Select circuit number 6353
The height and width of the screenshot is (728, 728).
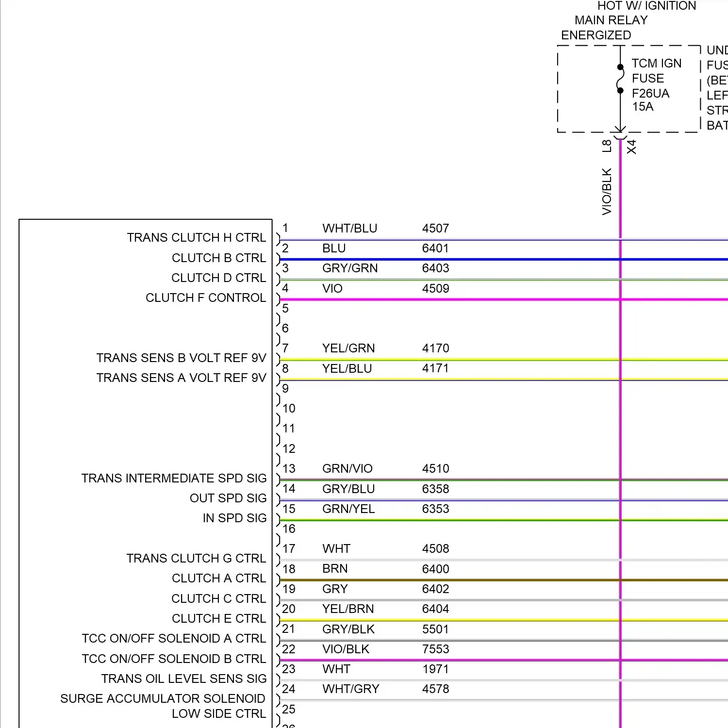(x=436, y=509)
